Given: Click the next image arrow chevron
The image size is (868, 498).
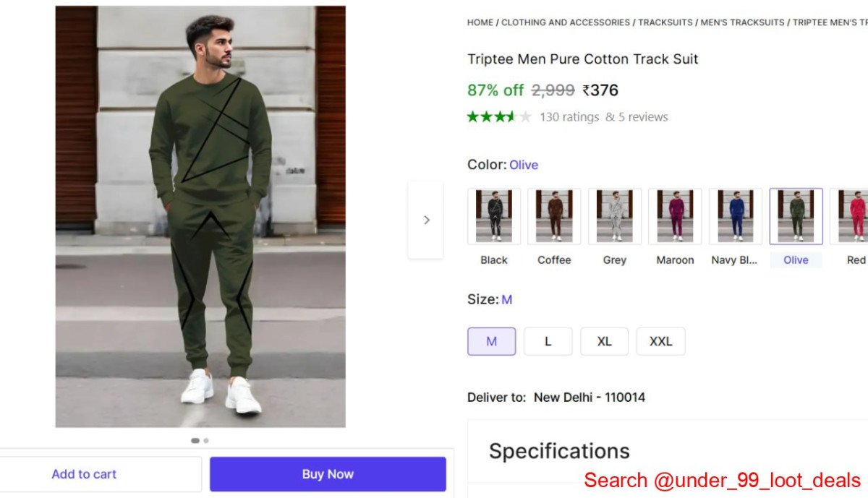Looking at the screenshot, I should click(x=426, y=220).
